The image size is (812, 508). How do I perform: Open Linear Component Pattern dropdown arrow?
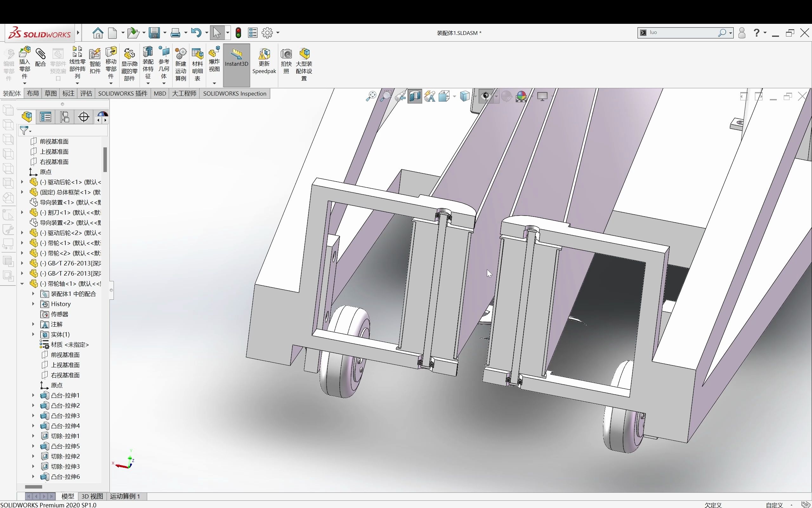[77, 83]
